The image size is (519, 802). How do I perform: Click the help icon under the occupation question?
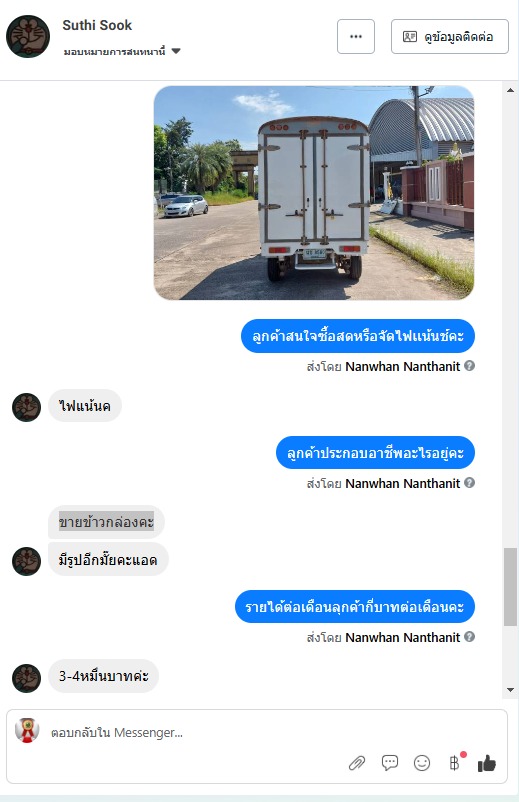click(469, 482)
